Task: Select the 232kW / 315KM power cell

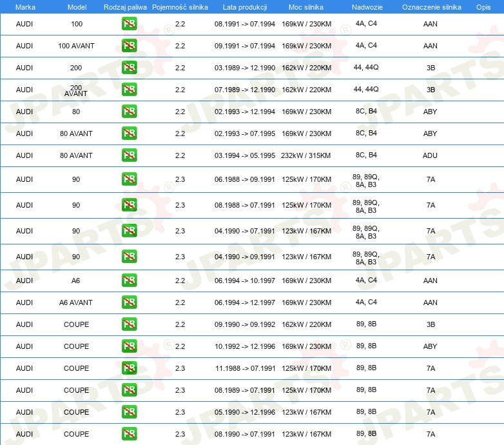Action: point(306,155)
